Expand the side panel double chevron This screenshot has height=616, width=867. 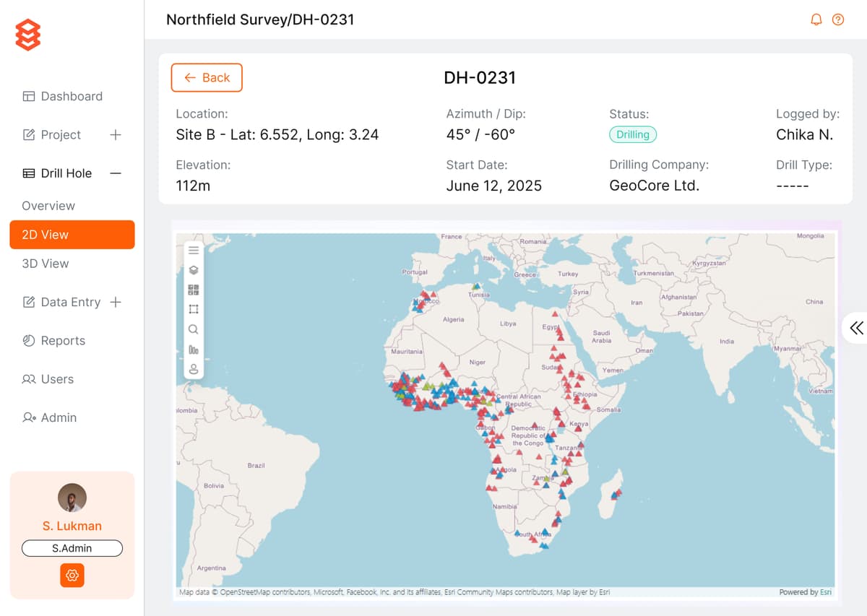pyautogui.click(x=856, y=328)
